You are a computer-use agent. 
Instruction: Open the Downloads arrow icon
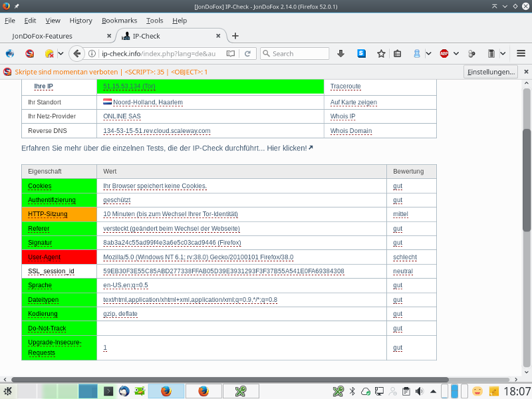(341, 54)
